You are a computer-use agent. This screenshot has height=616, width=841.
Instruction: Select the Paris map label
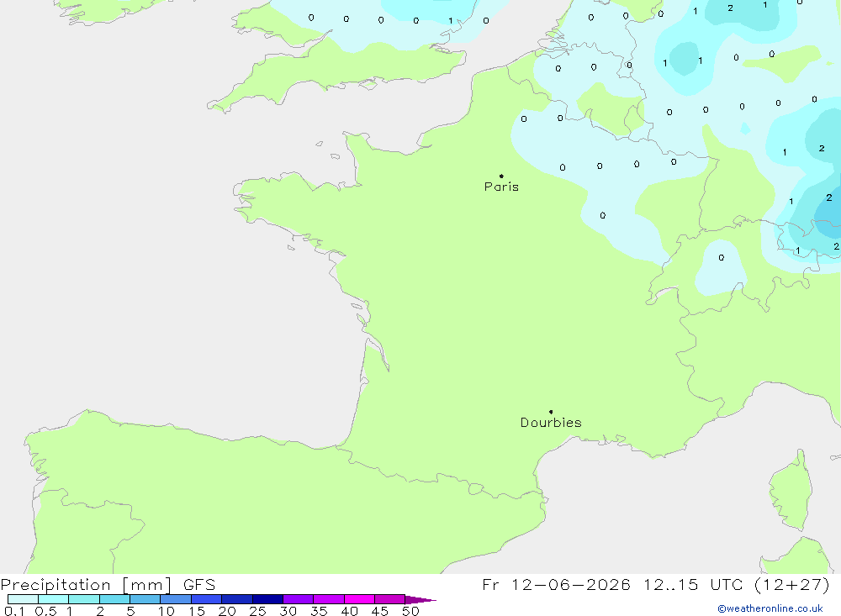coord(501,187)
